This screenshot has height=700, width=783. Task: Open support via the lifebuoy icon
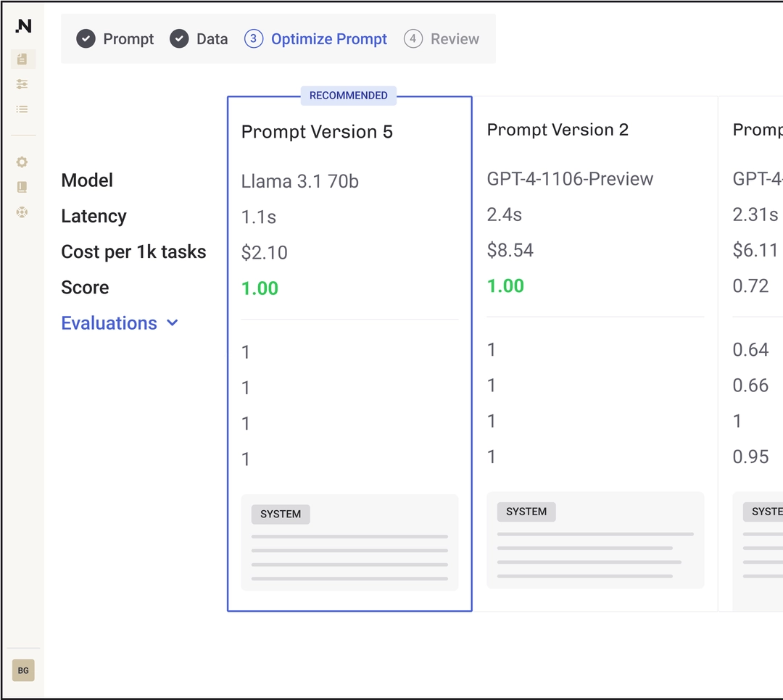[22, 212]
